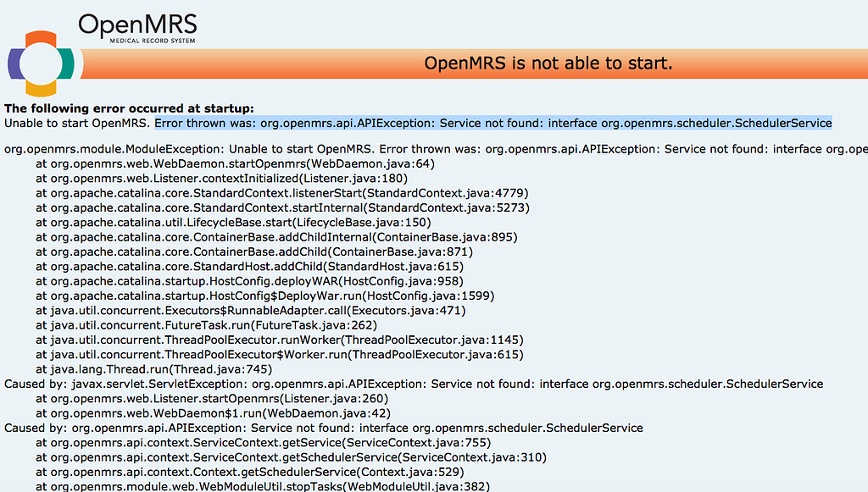Click the 'Unable to start OpenMRS.' text
Screen dimensions: 868x492
tap(77, 124)
